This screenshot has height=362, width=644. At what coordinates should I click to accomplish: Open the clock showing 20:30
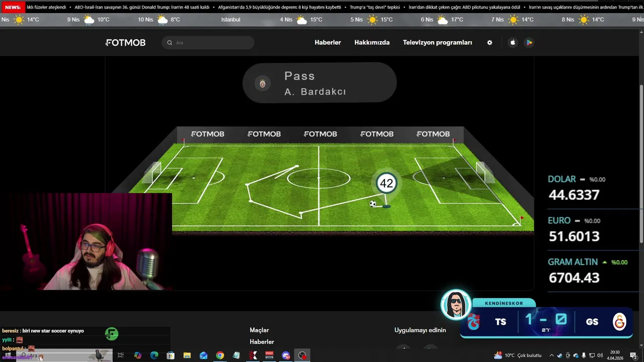[615, 355]
